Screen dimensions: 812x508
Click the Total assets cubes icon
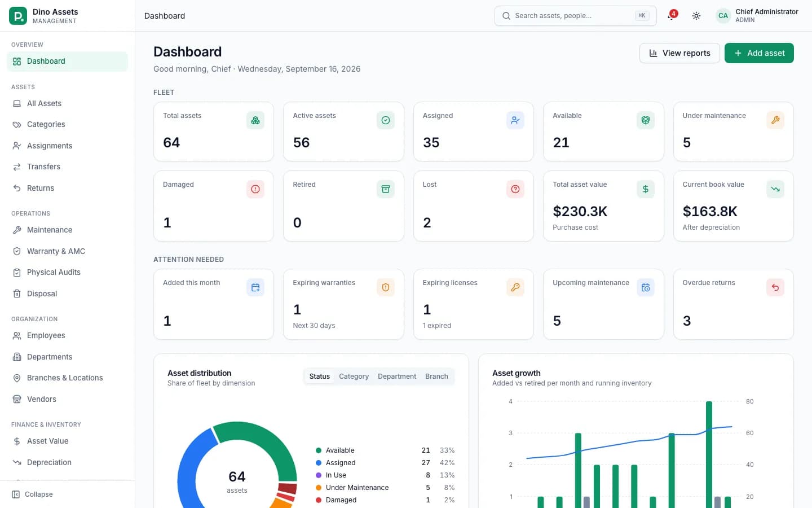255,120
